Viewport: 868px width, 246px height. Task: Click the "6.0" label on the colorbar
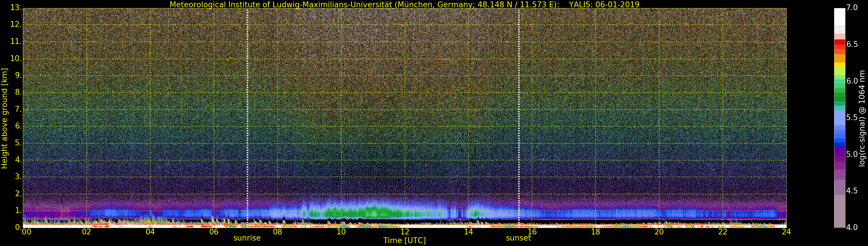point(852,81)
